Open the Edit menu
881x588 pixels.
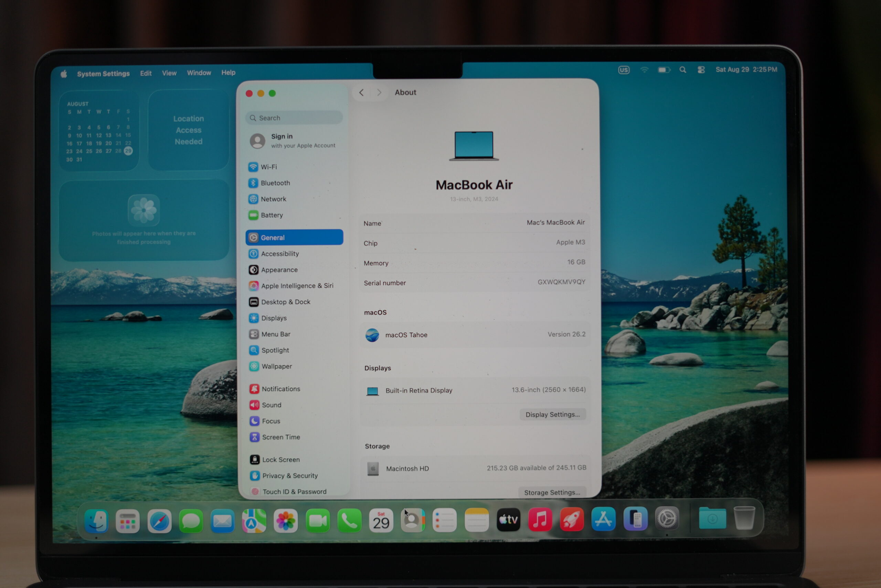coord(146,74)
